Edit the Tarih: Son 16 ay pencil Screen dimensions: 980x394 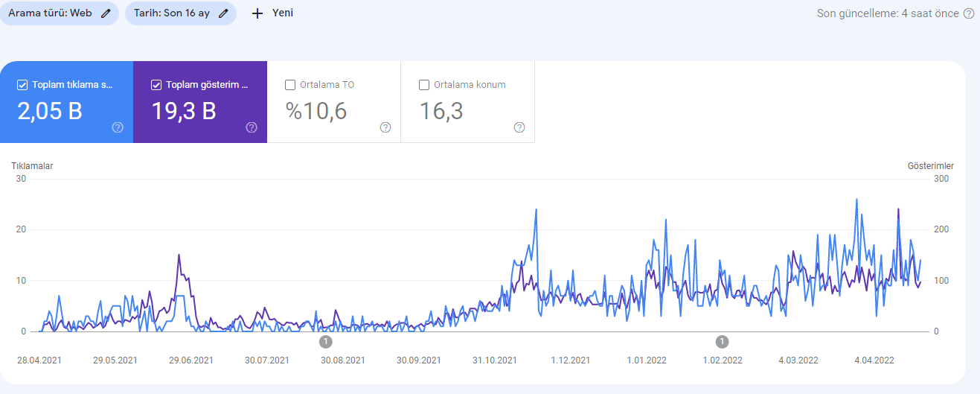[x=223, y=13]
